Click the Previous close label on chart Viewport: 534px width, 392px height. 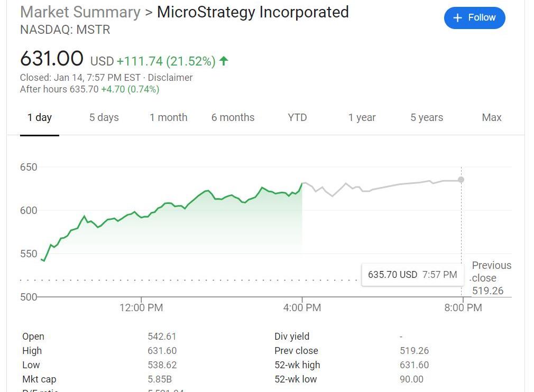(491, 272)
